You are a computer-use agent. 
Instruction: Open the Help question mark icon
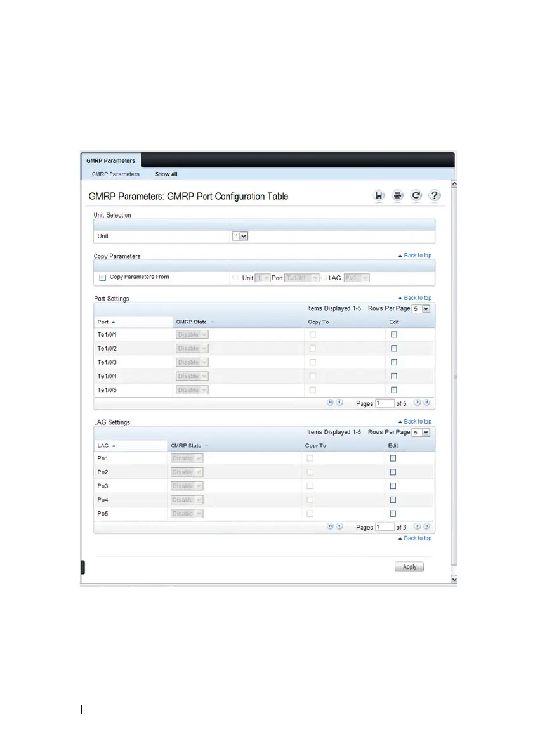point(435,196)
